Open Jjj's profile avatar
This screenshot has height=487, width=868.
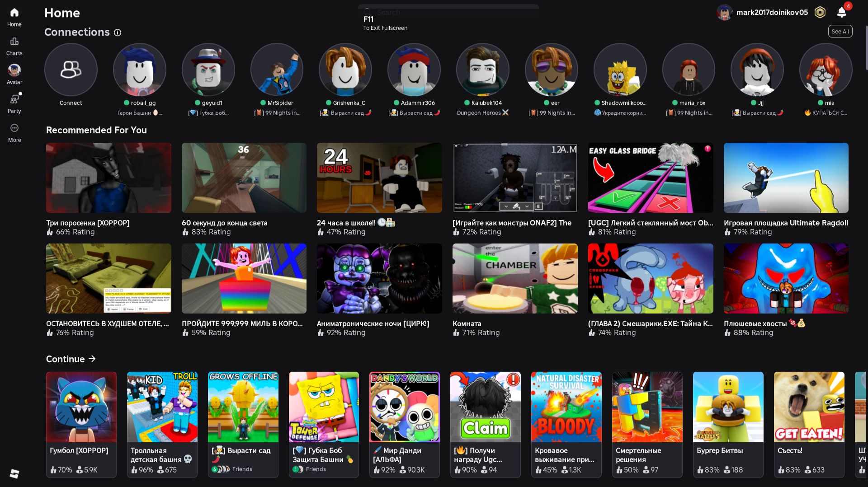757,70
